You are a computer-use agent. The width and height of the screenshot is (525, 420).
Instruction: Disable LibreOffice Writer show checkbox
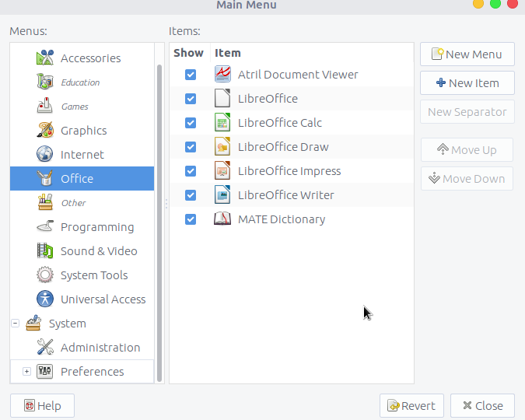pos(191,195)
